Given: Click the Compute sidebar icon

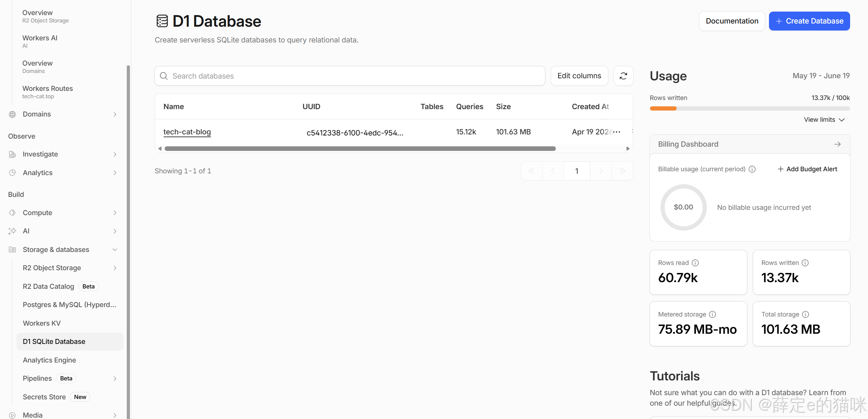Looking at the screenshot, I should pos(12,213).
